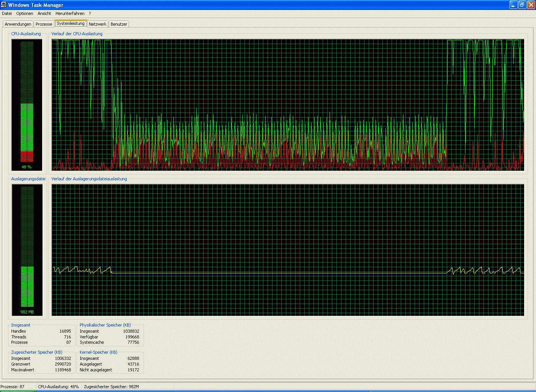Screen dimensions: 536x392
Task: Switch to the Prozesse tab
Action: [44, 24]
